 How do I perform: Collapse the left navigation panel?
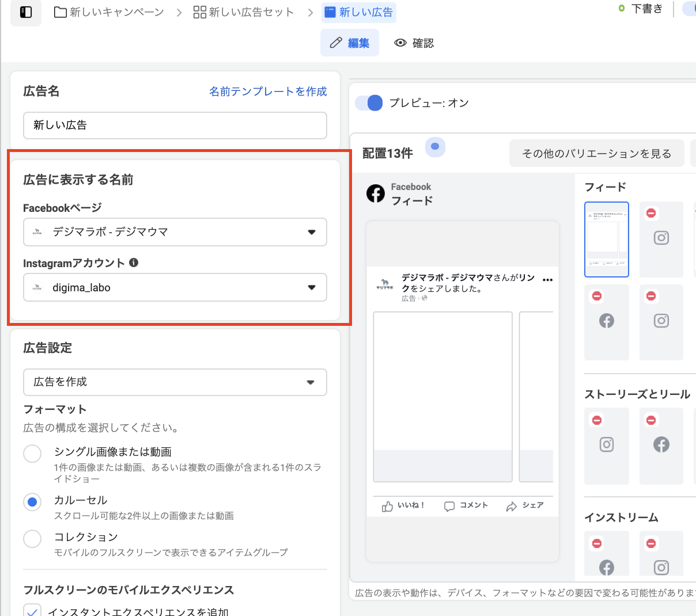coord(25,12)
